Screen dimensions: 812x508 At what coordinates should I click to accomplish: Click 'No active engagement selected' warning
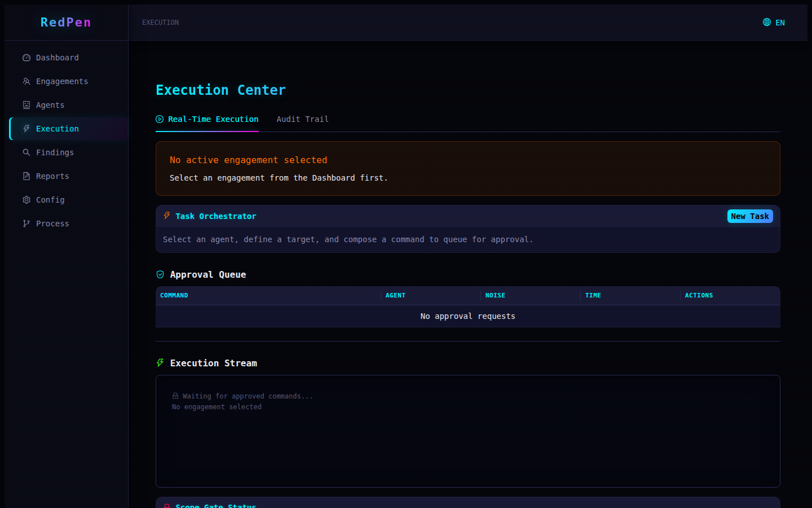pyautogui.click(x=248, y=160)
